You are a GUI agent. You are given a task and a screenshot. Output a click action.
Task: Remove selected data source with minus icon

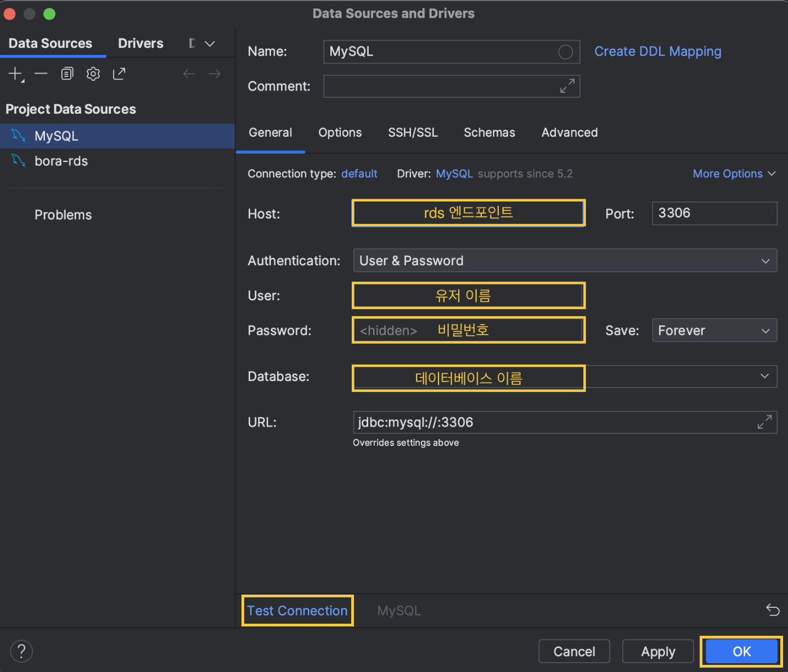click(41, 74)
